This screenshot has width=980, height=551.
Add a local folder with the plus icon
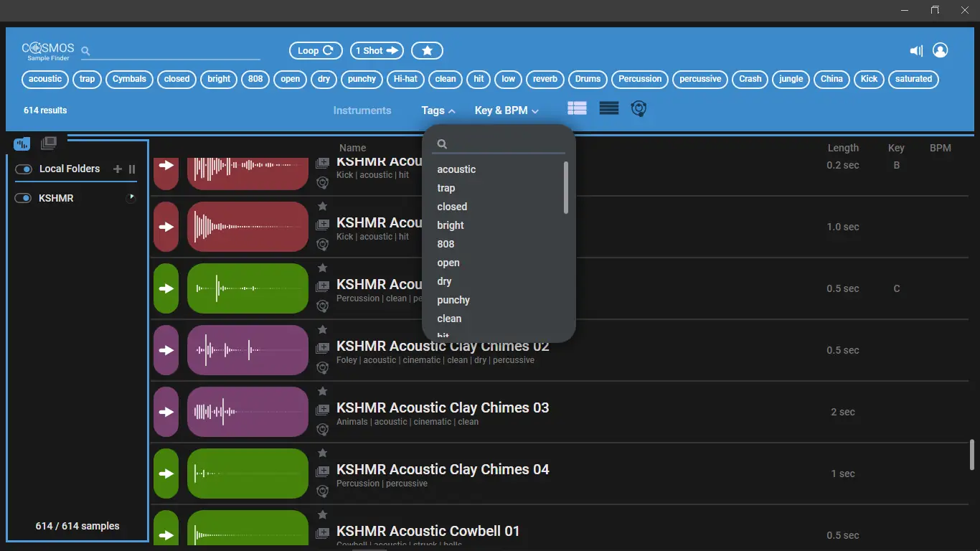tap(118, 169)
